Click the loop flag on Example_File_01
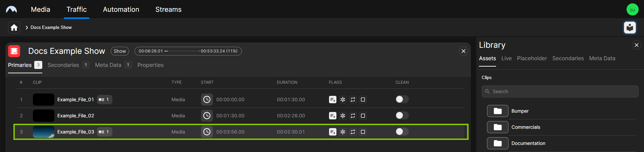 point(353,100)
